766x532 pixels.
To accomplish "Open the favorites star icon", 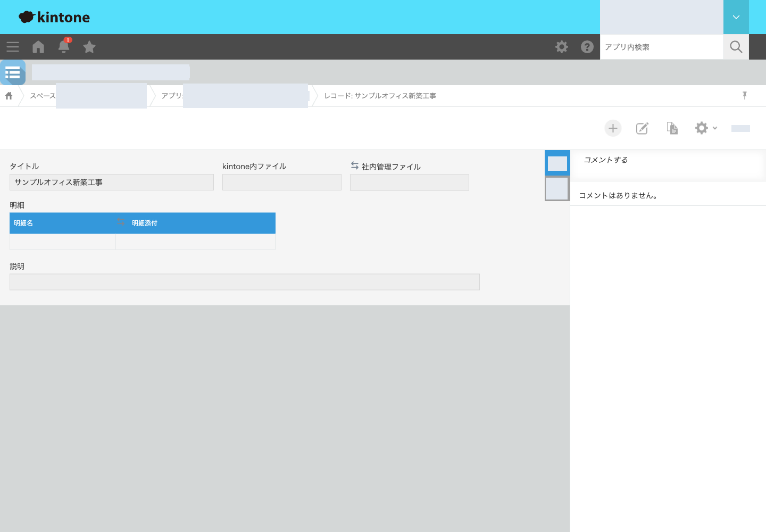I will tap(89, 47).
